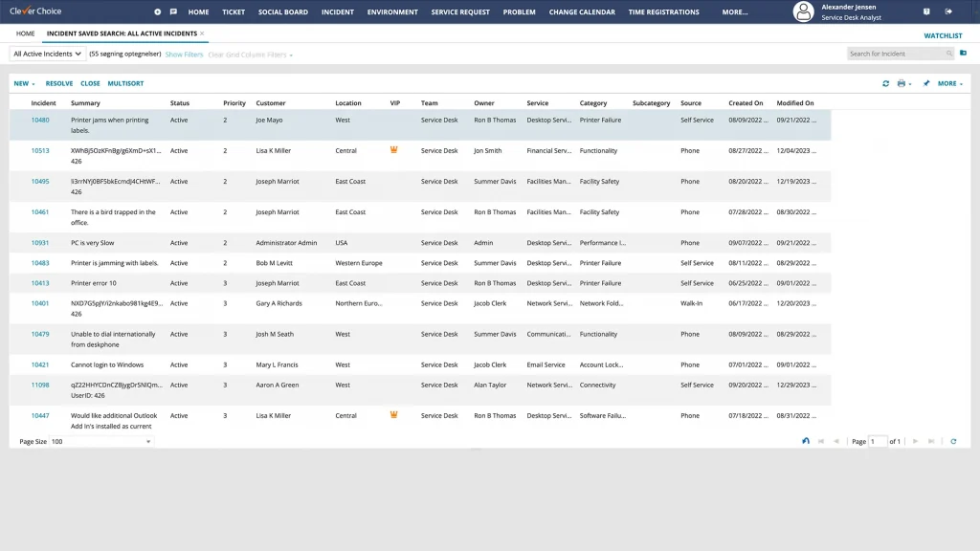This screenshot has width=980, height=551.
Task: Switch to the HOME tab
Action: pyautogui.click(x=24, y=32)
